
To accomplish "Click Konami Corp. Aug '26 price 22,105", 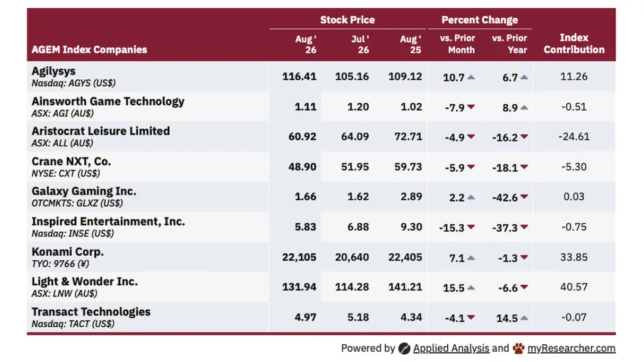I will tap(299, 257).
